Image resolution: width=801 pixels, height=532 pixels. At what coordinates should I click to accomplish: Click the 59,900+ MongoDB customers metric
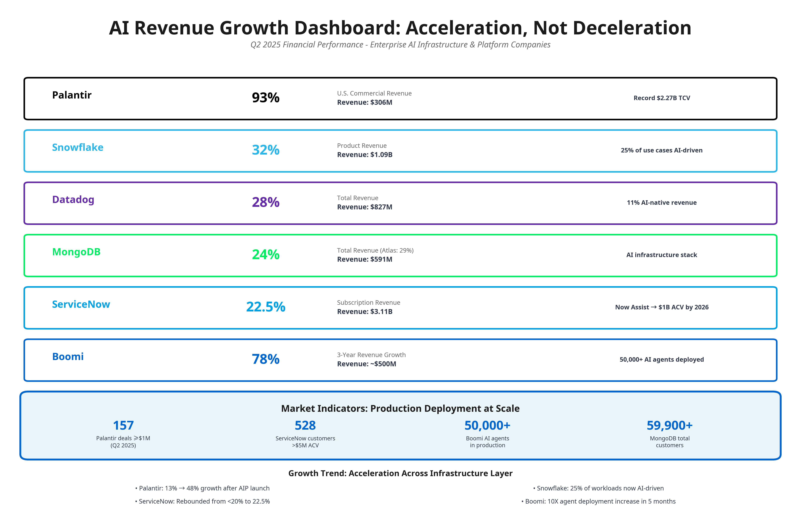click(669, 425)
